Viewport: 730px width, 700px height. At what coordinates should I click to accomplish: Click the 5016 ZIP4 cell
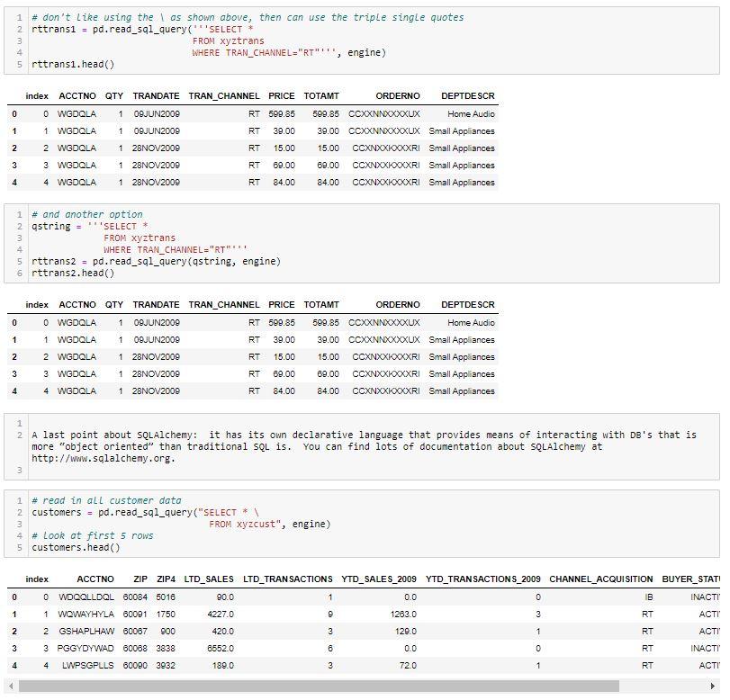[166, 597]
